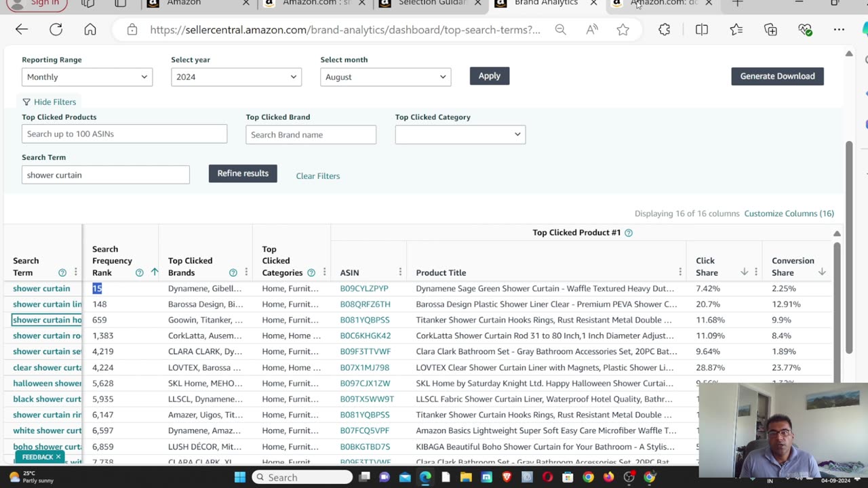
Task: Open the Top Clicked Category dropdown
Action: pyautogui.click(x=460, y=134)
